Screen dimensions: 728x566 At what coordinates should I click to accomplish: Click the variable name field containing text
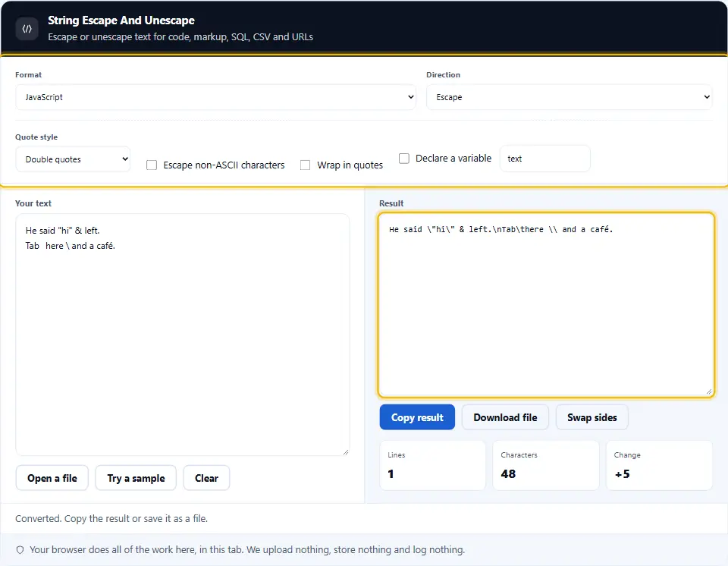(x=545, y=159)
